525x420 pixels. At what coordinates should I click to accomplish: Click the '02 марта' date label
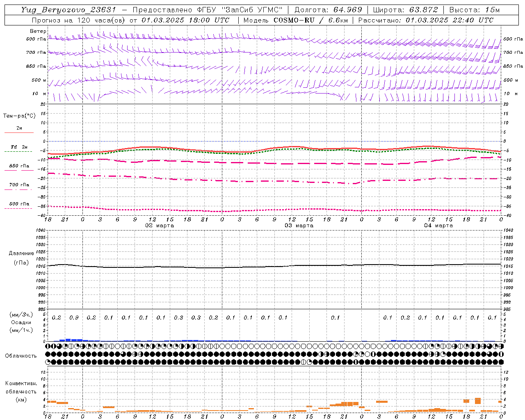[160, 226]
